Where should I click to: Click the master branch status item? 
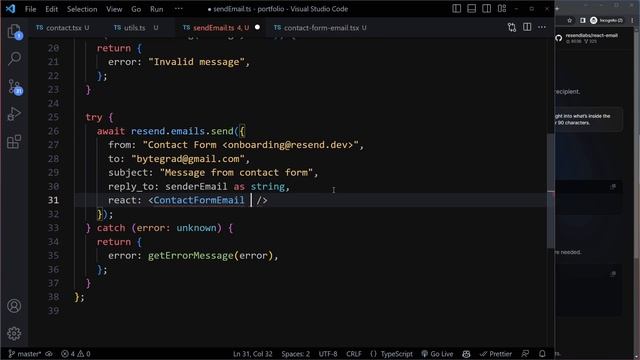(24, 354)
